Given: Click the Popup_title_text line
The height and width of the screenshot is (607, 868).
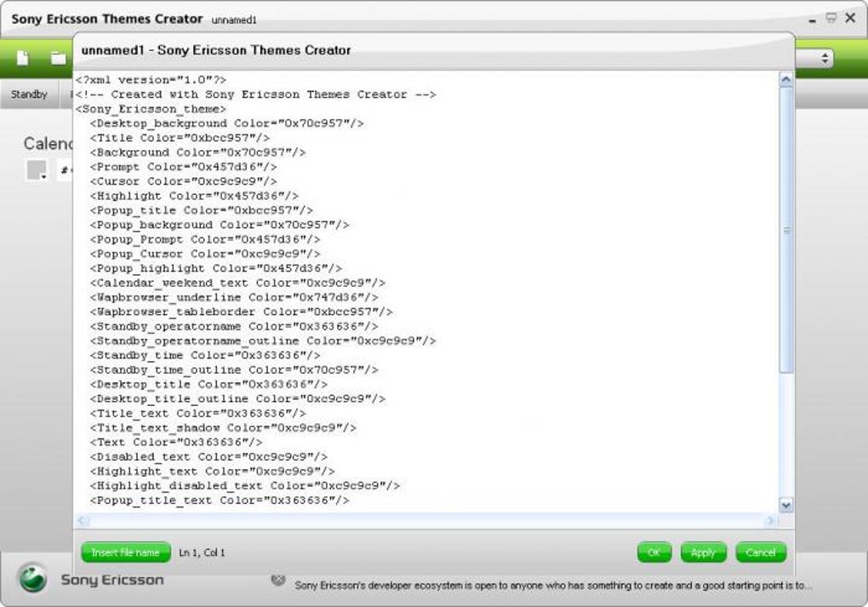Looking at the screenshot, I should (220, 500).
